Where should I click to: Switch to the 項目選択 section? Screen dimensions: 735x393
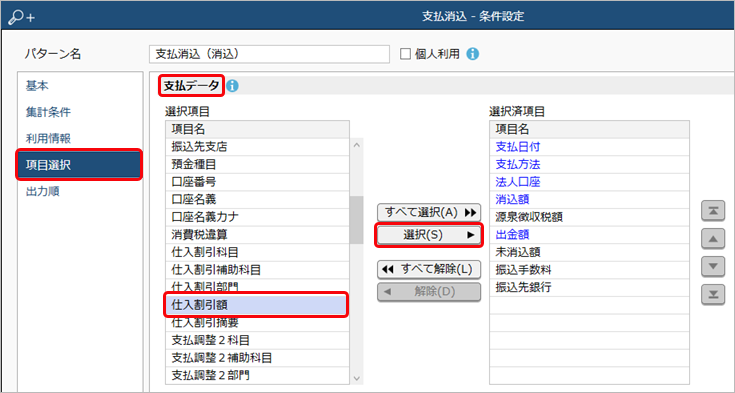click(80, 165)
